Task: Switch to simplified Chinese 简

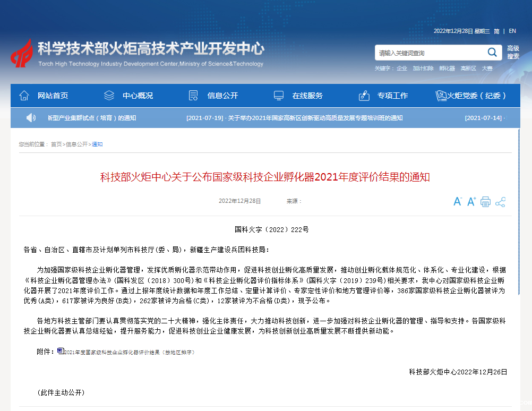Action: pyautogui.click(x=496, y=31)
